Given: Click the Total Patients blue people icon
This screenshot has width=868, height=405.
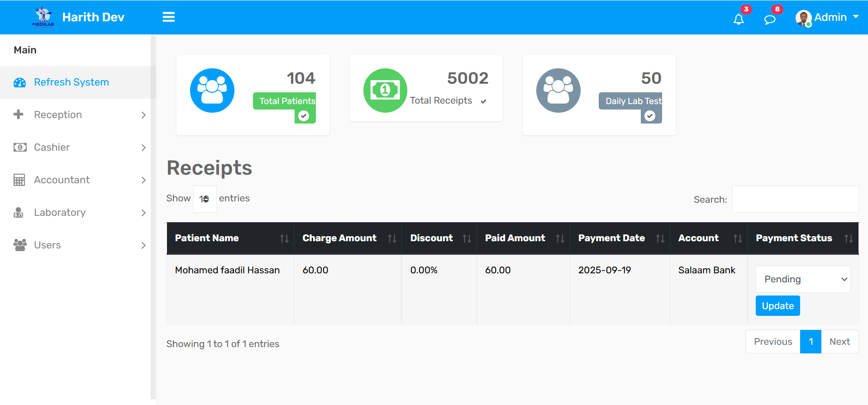Looking at the screenshot, I should [212, 91].
